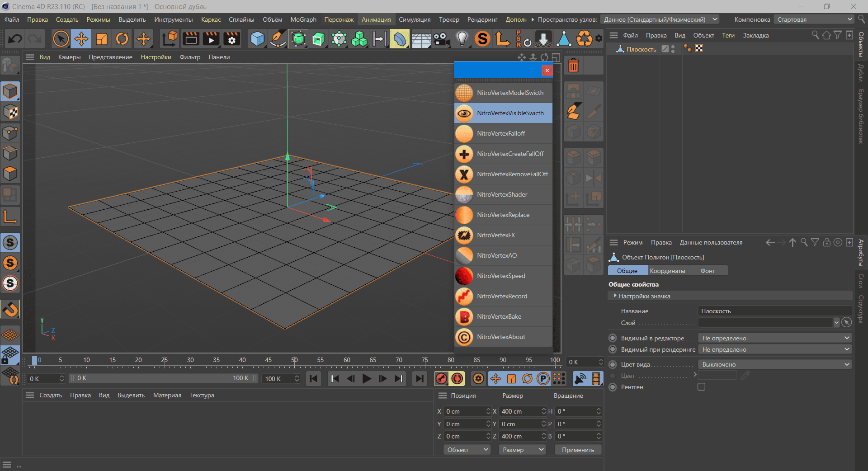The width and height of the screenshot is (868, 471).
Task: Switch to Фонг tab
Action: click(x=708, y=271)
